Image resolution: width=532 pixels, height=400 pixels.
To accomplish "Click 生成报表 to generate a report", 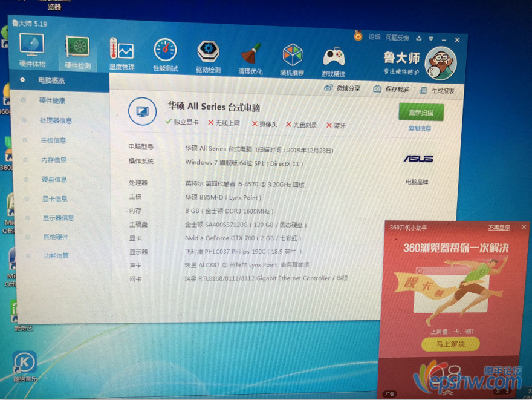I will 437,90.
